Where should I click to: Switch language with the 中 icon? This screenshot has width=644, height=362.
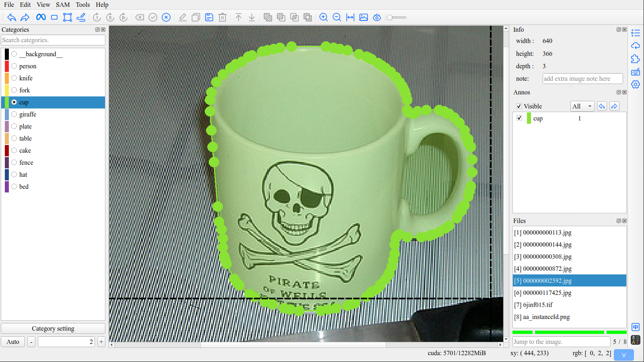coord(636,327)
